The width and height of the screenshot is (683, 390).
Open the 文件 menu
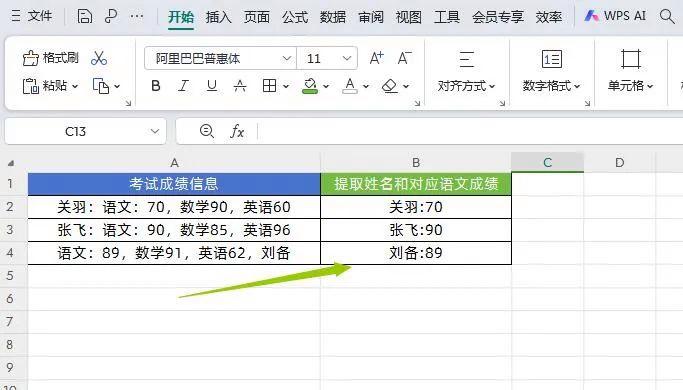pos(31,17)
